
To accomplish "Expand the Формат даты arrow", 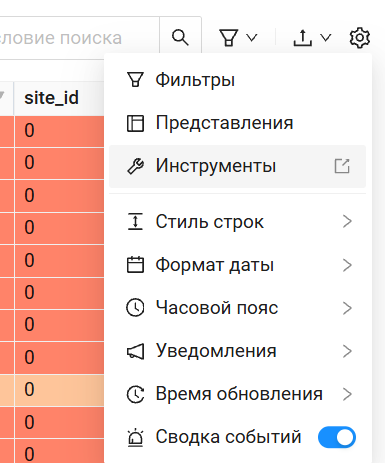I will 347,265.
